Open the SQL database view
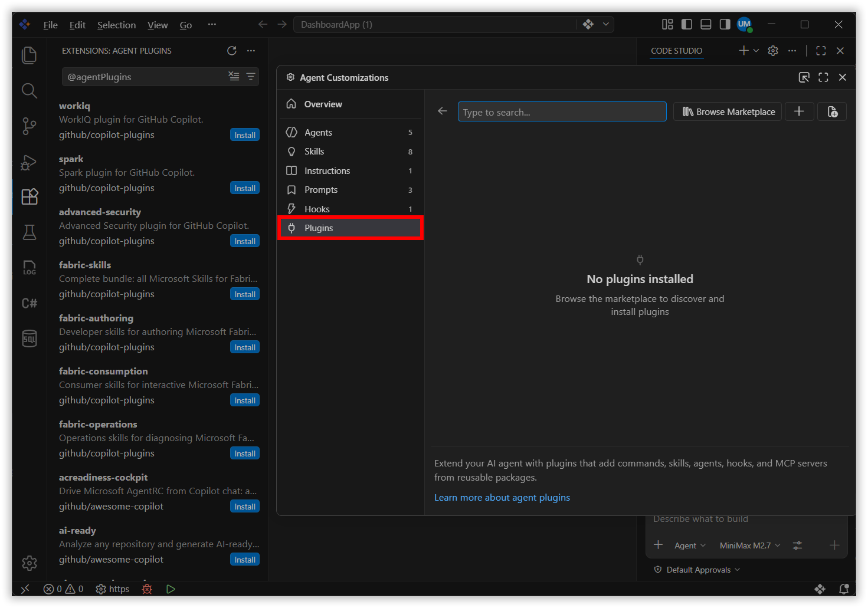868x608 pixels. point(29,338)
